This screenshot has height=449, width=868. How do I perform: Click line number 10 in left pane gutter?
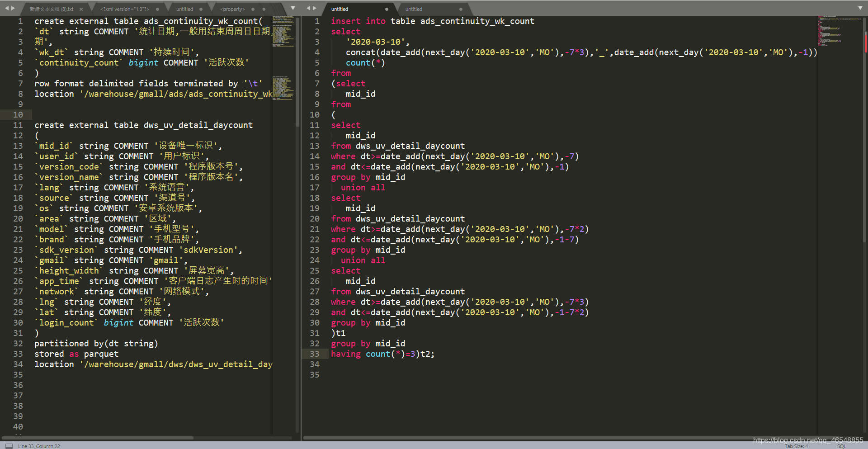click(18, 115)
